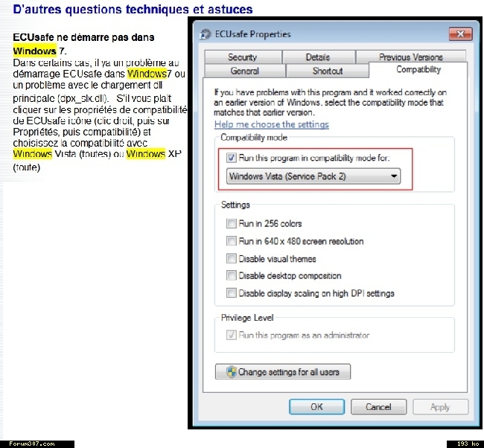Click the Apply button
The image size is (484, 448).
coord(441,406)
